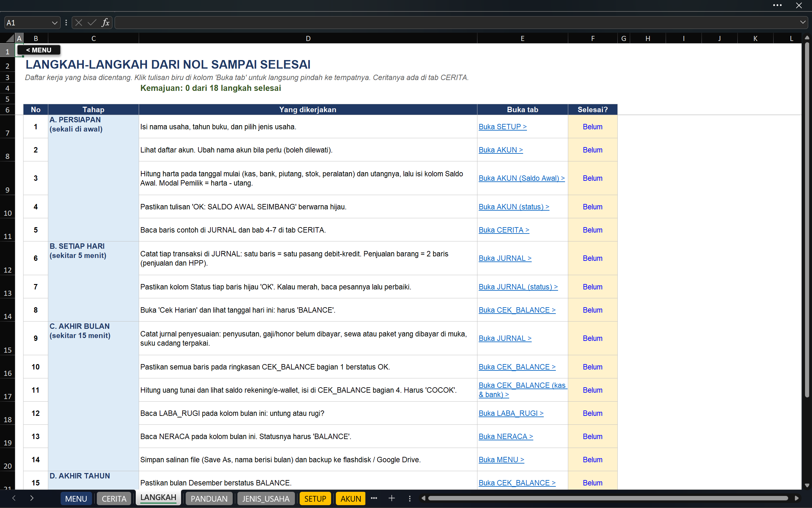Click the cancel (X) formula bar icon
The width and height of the screenshot is (812, 508).
click(x=78, y=23)
